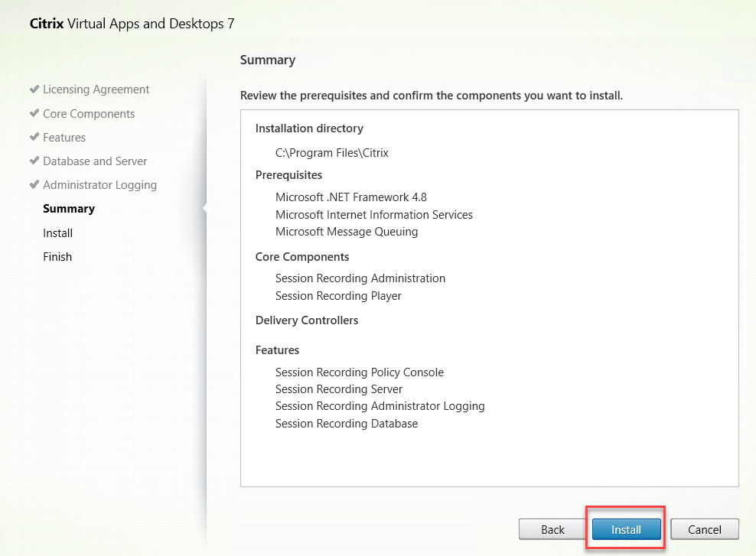Viewport: 756px width, 556px height.
Task: Click the Administrator Logging checkmark icon
Action: click(x=34, y=184)
